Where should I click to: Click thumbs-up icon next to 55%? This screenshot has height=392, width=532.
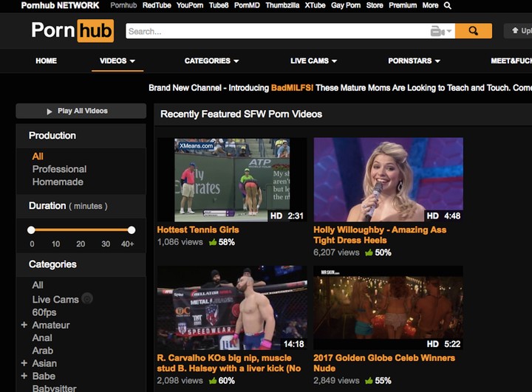369,381
